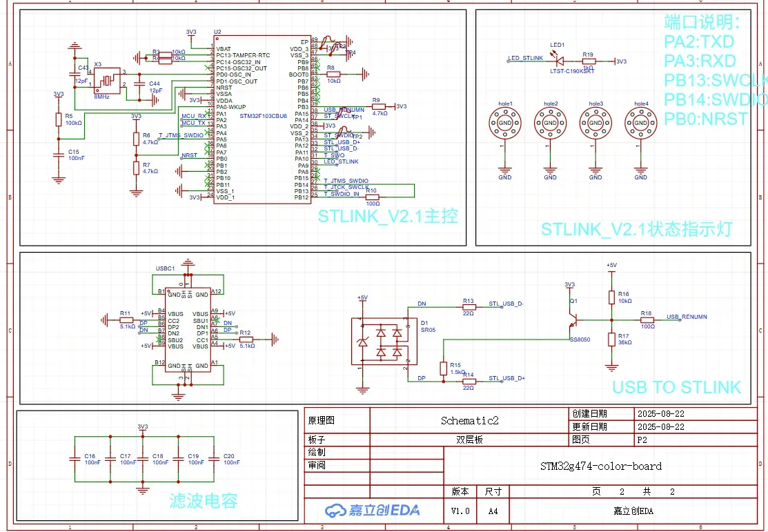
Task: Click the hole4 mounting hole symbol
Action: point(640,122)
